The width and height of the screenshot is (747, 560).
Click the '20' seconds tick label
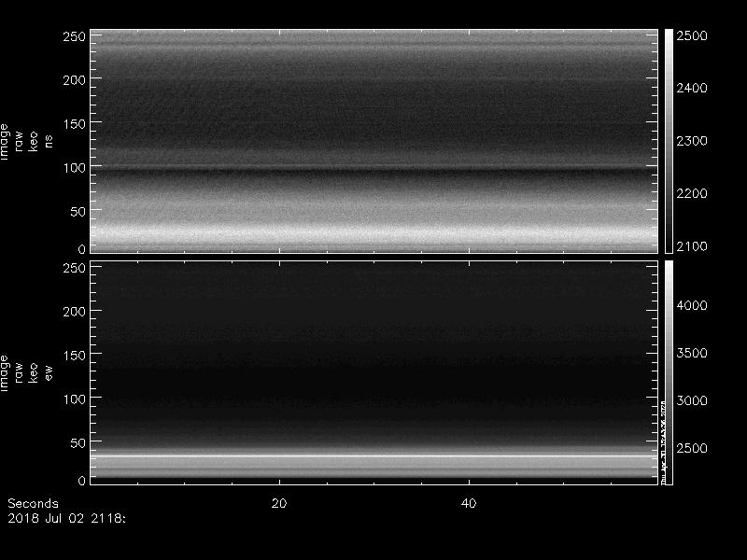(x=279, y=503)
